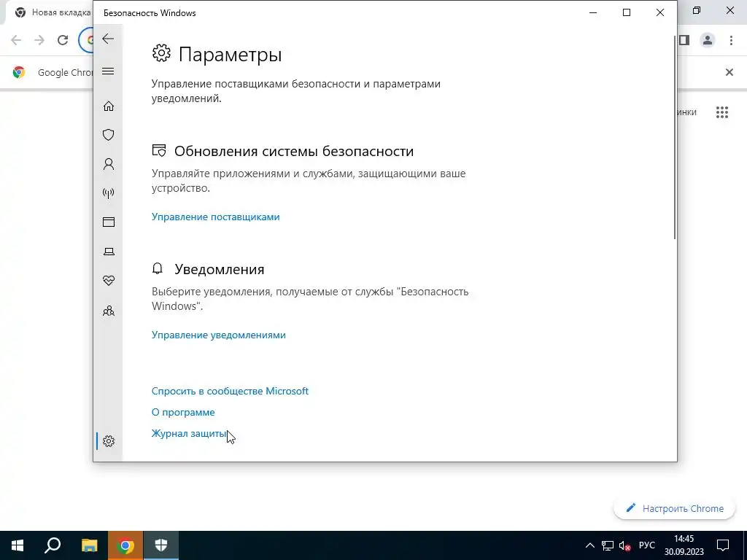Open App & browser control icon
Viewport: 747px width, 560px height.
tap(109, 222)
